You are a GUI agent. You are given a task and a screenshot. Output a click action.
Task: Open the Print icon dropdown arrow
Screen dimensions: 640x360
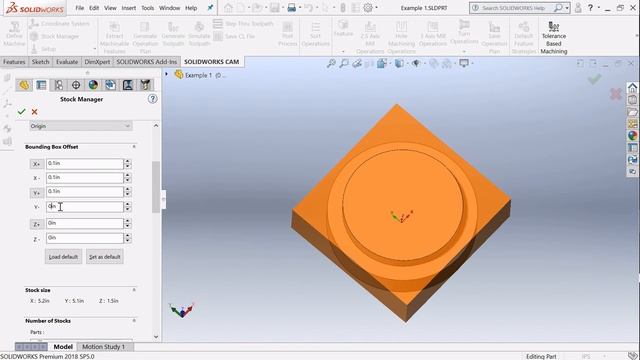tap(299, 8)
